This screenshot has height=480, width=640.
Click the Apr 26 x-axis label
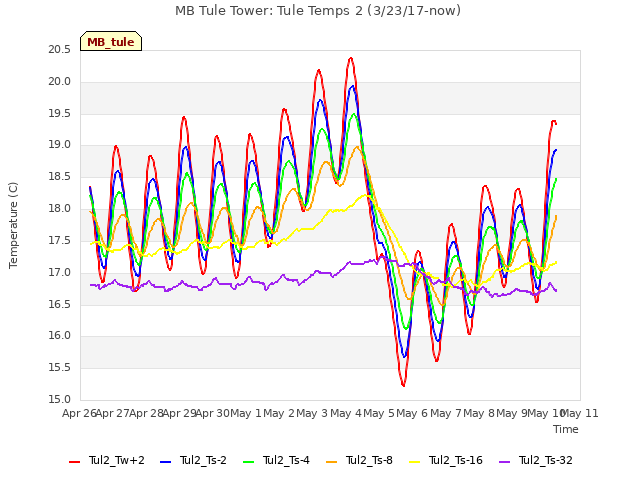pos(79,413)
